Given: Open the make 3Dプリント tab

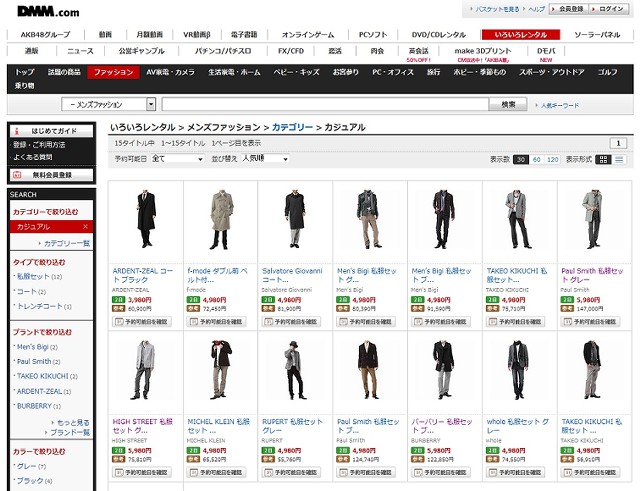Looking at the screenshot, I should click(482, 51).
